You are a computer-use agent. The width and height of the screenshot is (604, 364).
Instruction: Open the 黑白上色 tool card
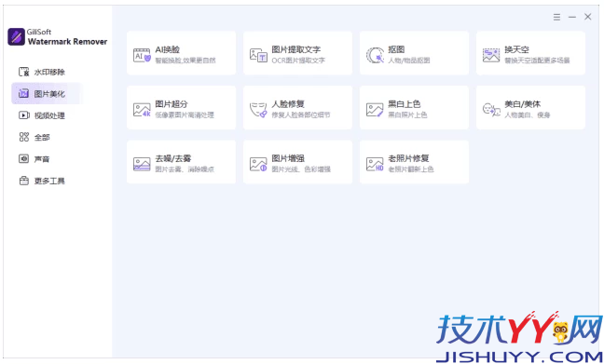pyautogui.click(x=414, y=107)
